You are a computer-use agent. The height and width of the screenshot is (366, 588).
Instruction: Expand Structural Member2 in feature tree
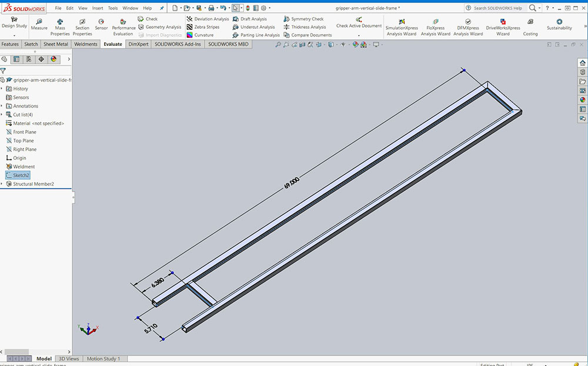[2, 184]
